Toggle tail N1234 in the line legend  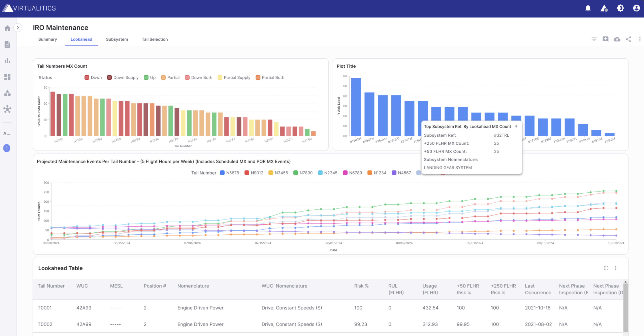(377, 173)
